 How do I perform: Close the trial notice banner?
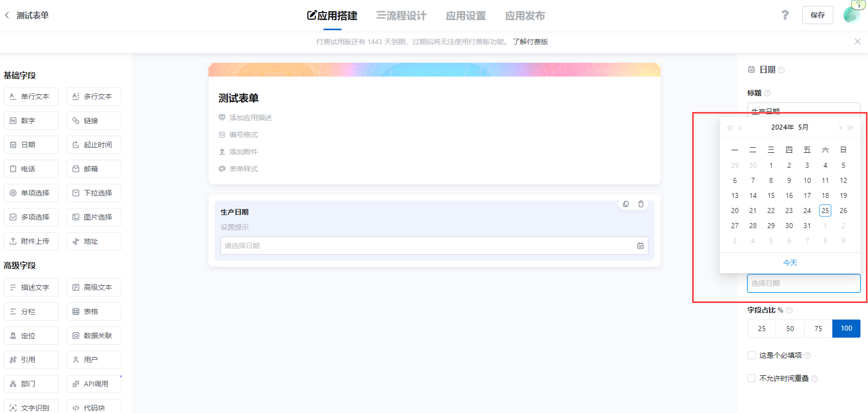point(857,42)
